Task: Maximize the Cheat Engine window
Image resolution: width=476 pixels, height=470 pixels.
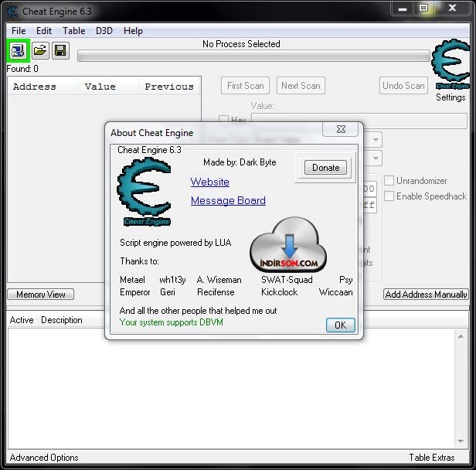Action: pos(423,8)
